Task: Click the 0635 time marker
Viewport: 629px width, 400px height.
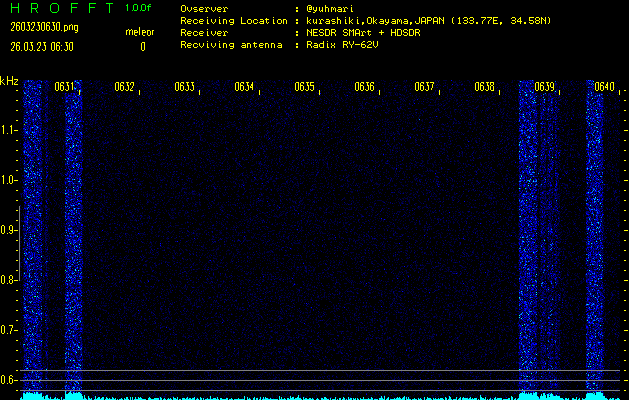Action: (304, 87)
